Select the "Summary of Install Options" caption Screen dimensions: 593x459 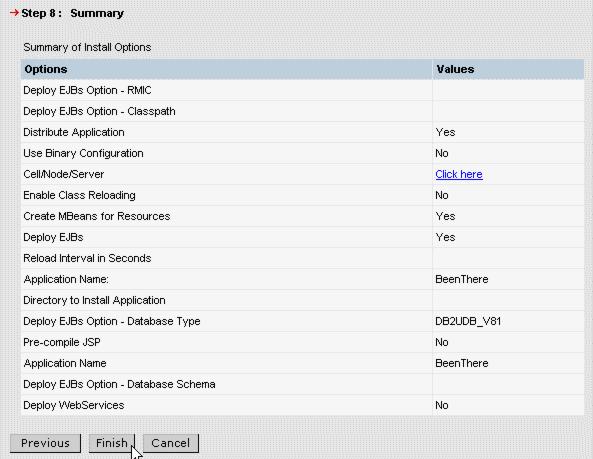[87, 47]
